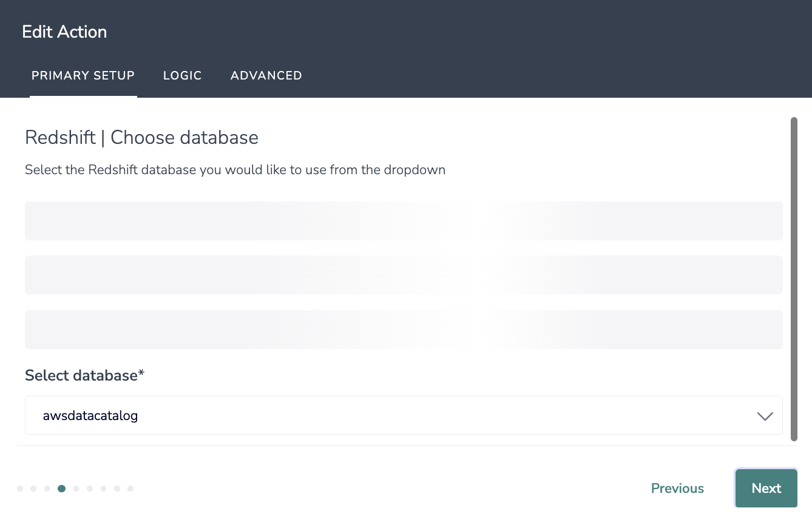Open the Logic tab
The height and width of the screenshot is (522, 812).
click(x=182, y=76)
